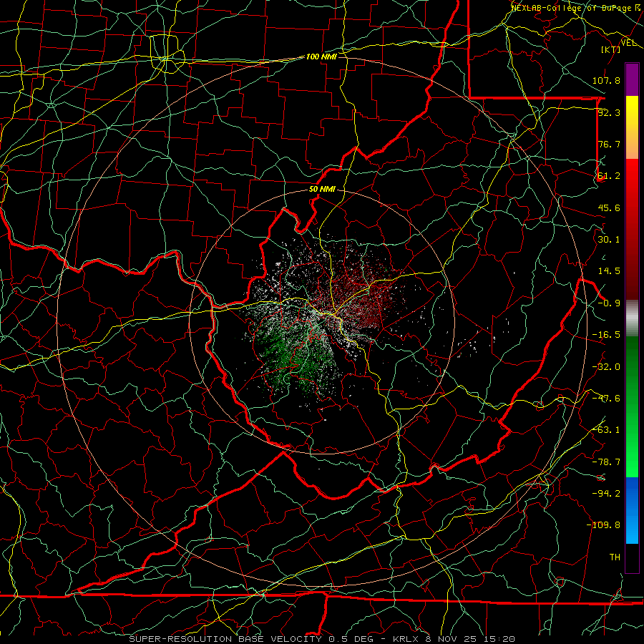Select the 92.3 value on the velocity scale
Image resolution: width=644 pixels, height=644 pixels.
(609, 112)
